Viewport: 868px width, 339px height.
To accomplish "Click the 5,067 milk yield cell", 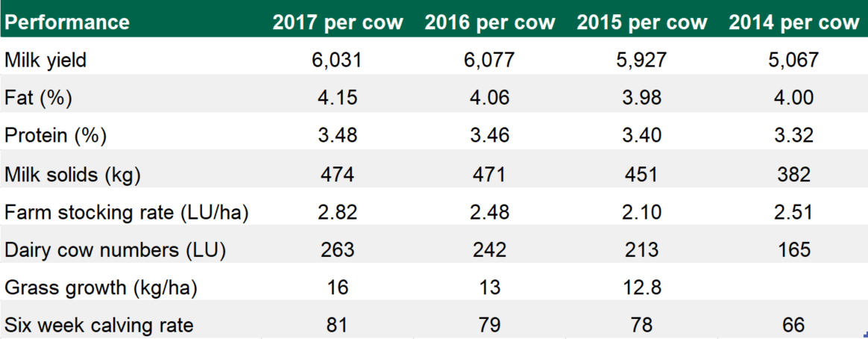I will [x=793, y=60].
